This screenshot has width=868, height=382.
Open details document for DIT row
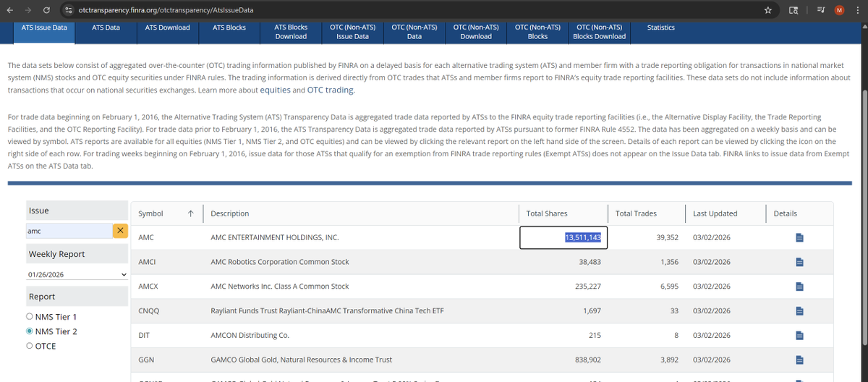[x=799, y=336]
